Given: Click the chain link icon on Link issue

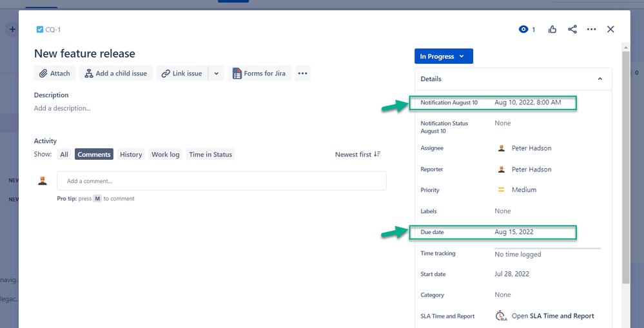Looking at the screenshot, I should click(x=166, y=74).
